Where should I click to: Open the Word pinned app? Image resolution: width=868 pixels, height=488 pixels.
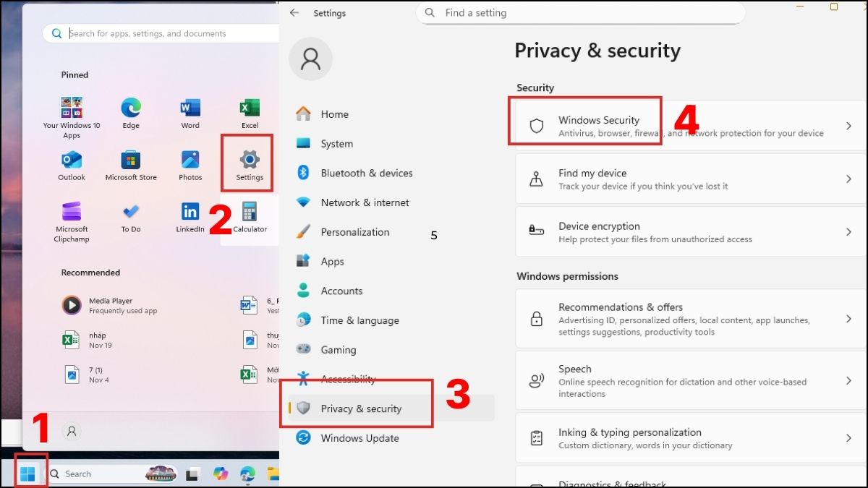click(190, 113)
